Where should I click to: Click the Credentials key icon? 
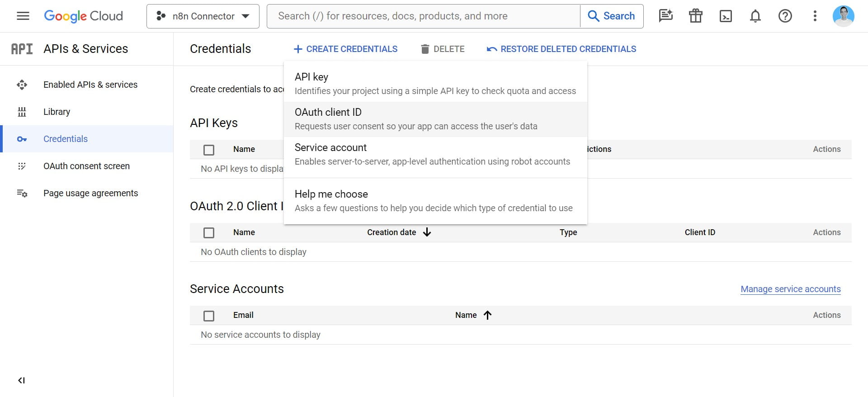click(x=22, y=139)
